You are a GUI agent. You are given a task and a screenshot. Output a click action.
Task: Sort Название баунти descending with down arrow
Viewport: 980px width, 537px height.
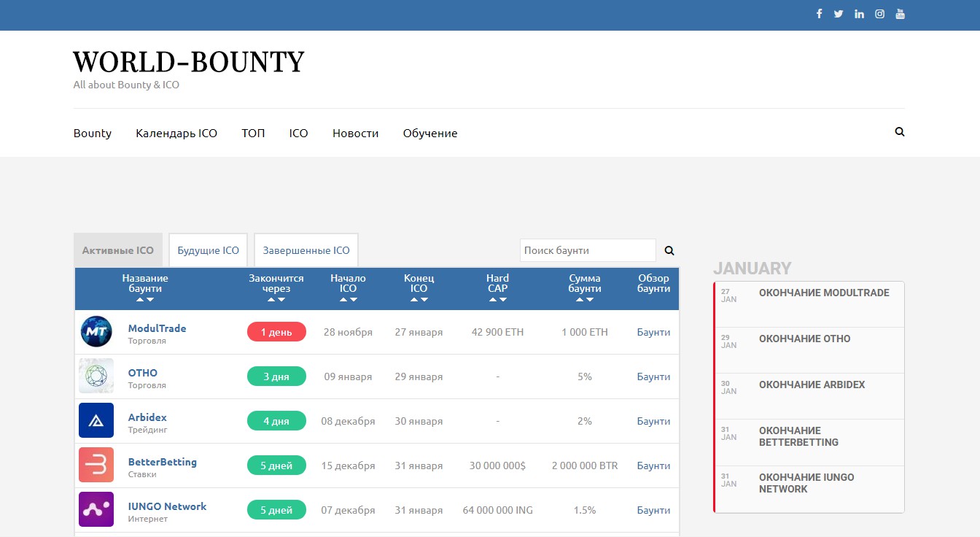point(150,300)
